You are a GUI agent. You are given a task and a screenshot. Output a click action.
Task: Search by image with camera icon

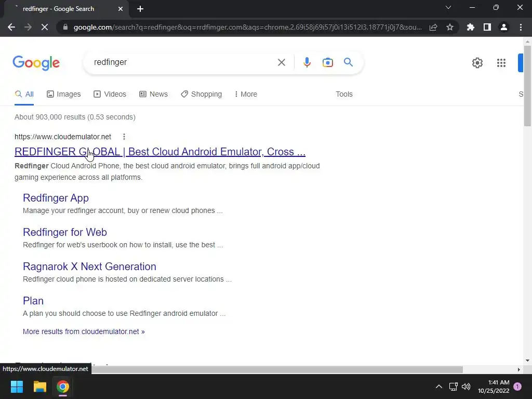click(327, 62)
